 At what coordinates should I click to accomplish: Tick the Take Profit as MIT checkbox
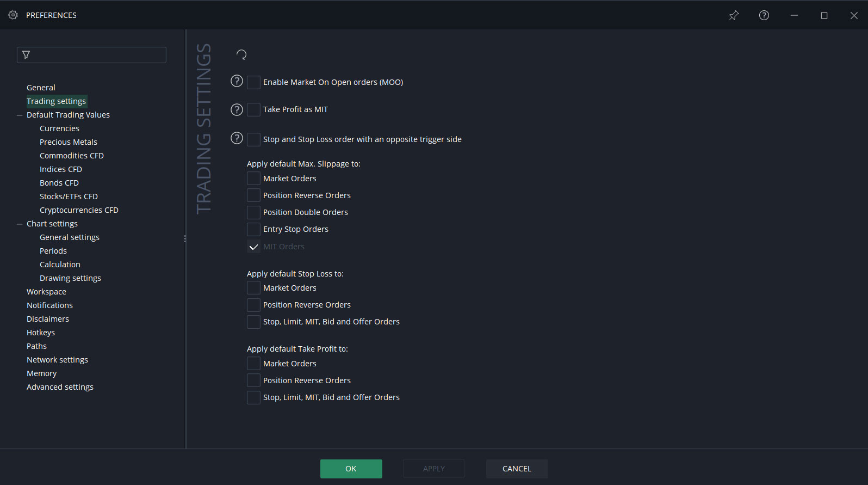point(253,109)
